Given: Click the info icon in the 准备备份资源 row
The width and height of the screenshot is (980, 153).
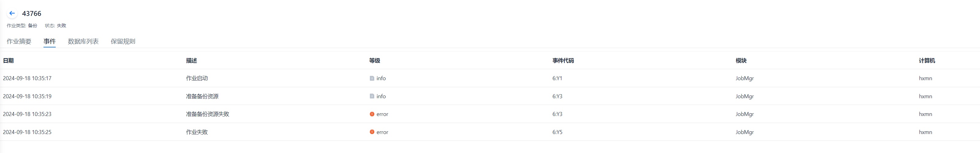Looking at the screenshot, I should [x=372, y=96].
